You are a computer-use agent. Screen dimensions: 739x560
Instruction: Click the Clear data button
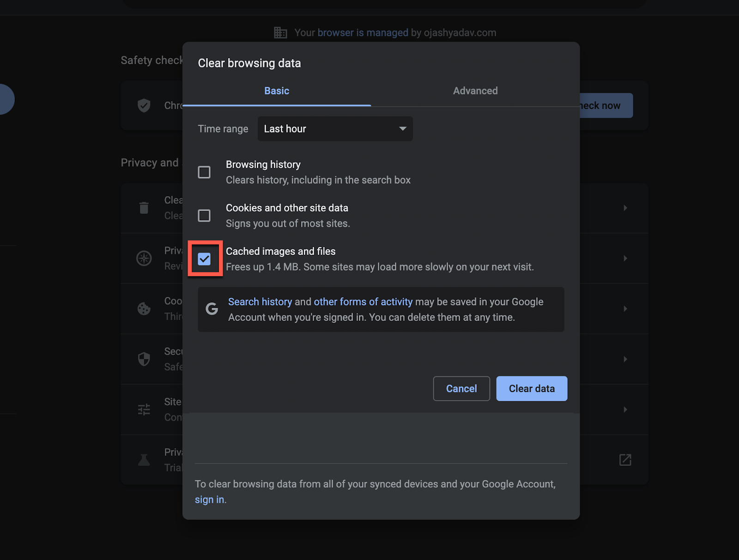532,389
